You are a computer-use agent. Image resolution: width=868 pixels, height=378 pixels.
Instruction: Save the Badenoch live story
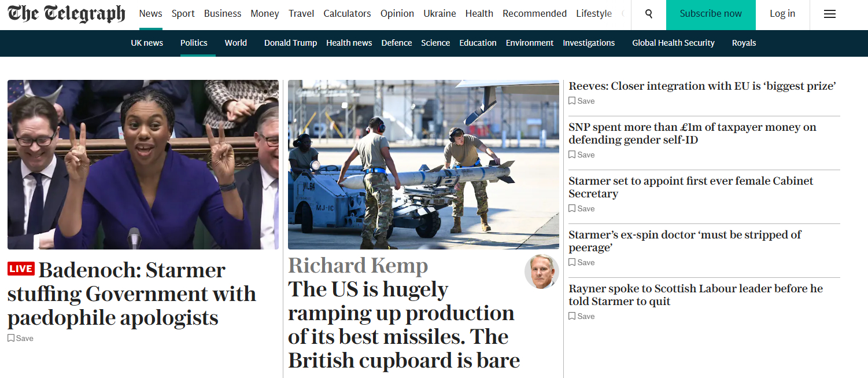(x=21, y=338)
